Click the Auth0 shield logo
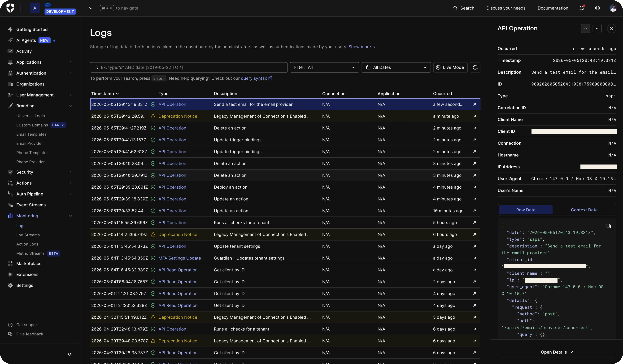 click(x=10, y=8)
